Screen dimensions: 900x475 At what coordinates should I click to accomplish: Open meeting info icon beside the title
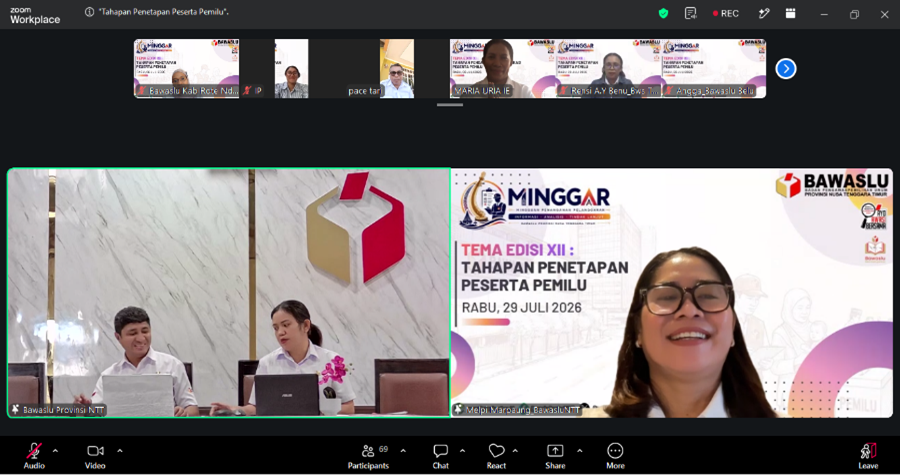pos(90,12)
